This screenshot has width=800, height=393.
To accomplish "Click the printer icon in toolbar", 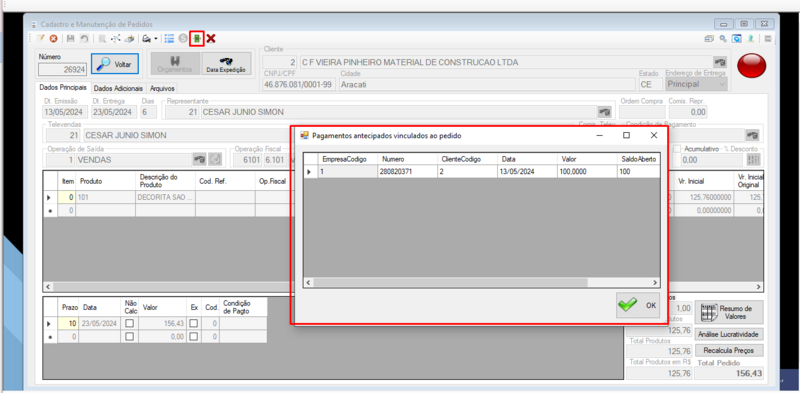I will (x=146, y=38).
